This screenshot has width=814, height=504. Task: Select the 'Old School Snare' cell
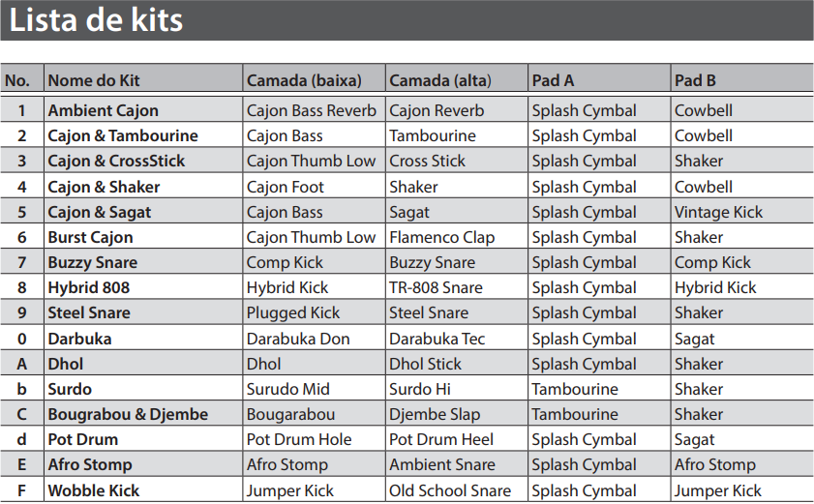pos(449,490)
